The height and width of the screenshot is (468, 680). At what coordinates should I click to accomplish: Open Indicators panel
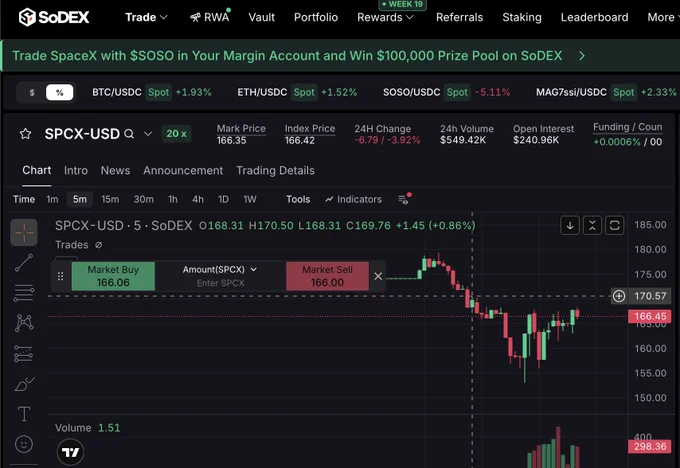tap(354, 199)
